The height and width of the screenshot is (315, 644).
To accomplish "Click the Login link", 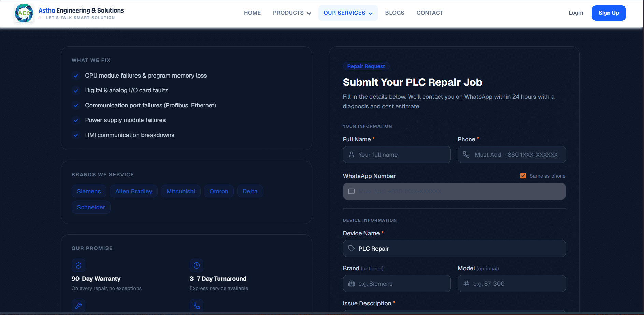I will [576, 13].
